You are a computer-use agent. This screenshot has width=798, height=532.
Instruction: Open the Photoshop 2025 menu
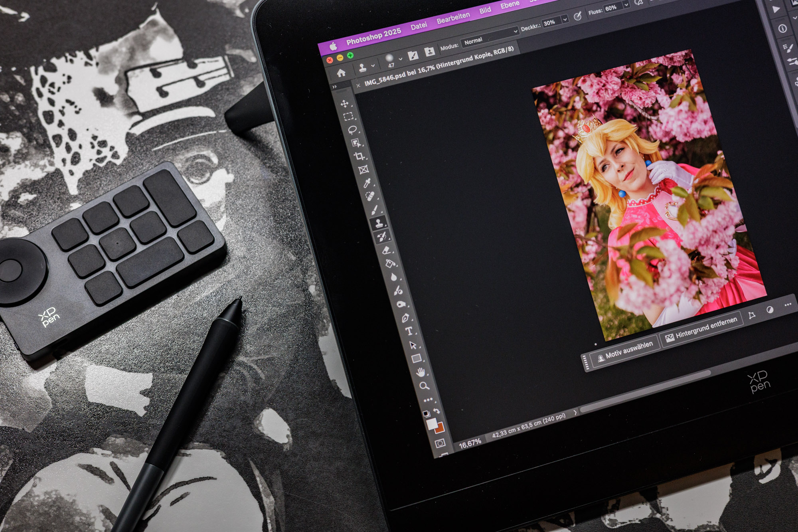[373, 36]
